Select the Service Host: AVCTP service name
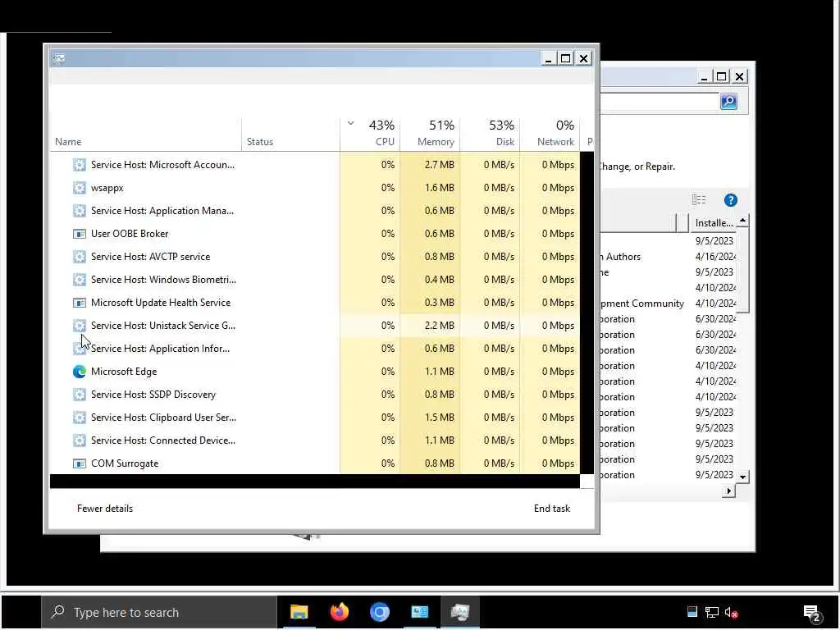The image size is (840, 630). (151, 257)
